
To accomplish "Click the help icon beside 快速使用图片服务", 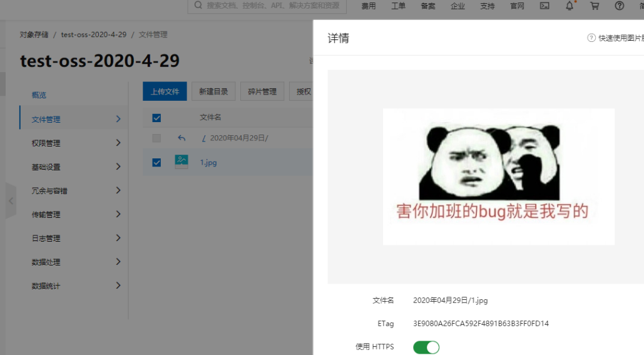I will point(591,38).
